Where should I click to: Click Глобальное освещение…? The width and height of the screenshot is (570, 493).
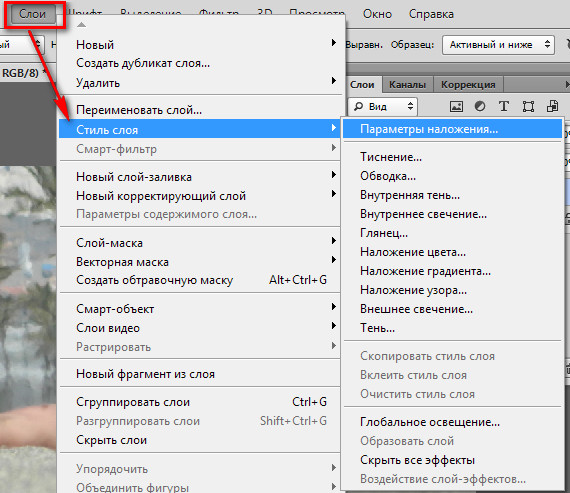click(x=453, y=422)
